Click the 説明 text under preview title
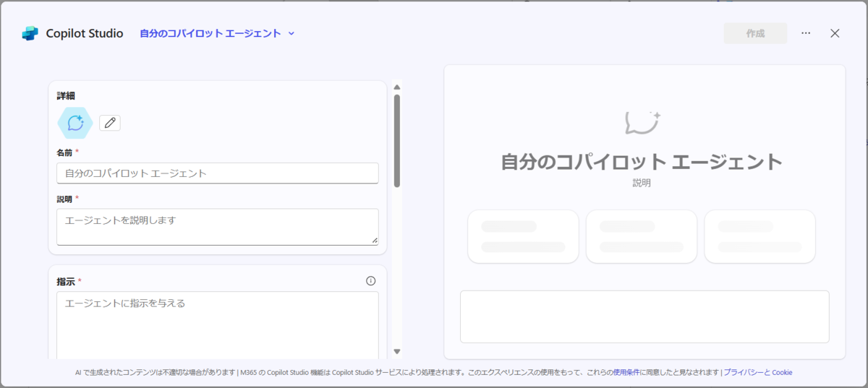The image size is (868, 388). [x=642, y=184]
